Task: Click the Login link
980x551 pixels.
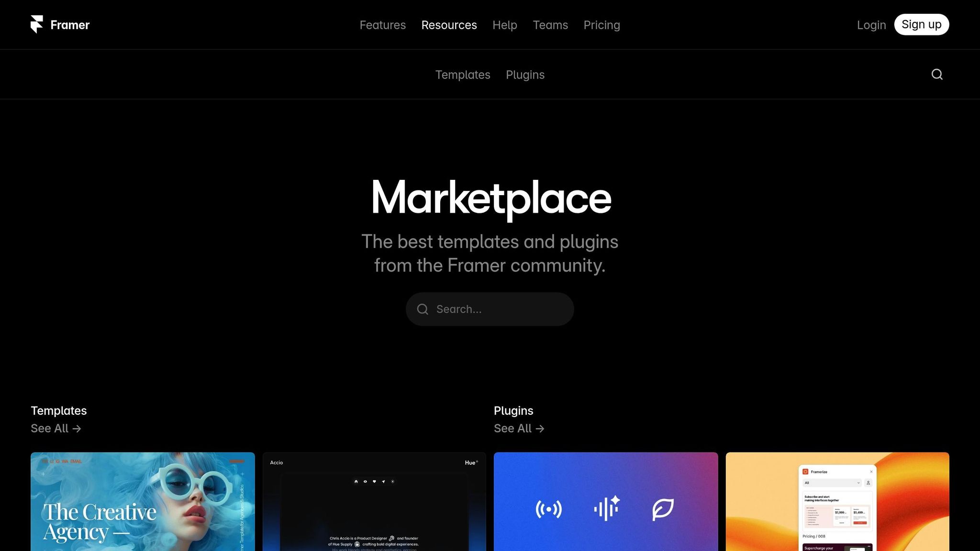Action: click(x=871, y=25)
